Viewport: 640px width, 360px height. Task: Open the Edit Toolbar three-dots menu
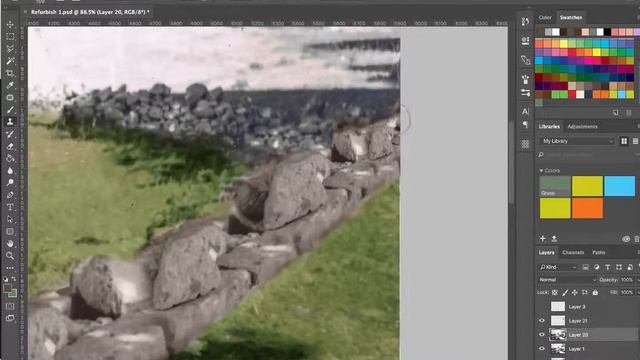point(10,268)
